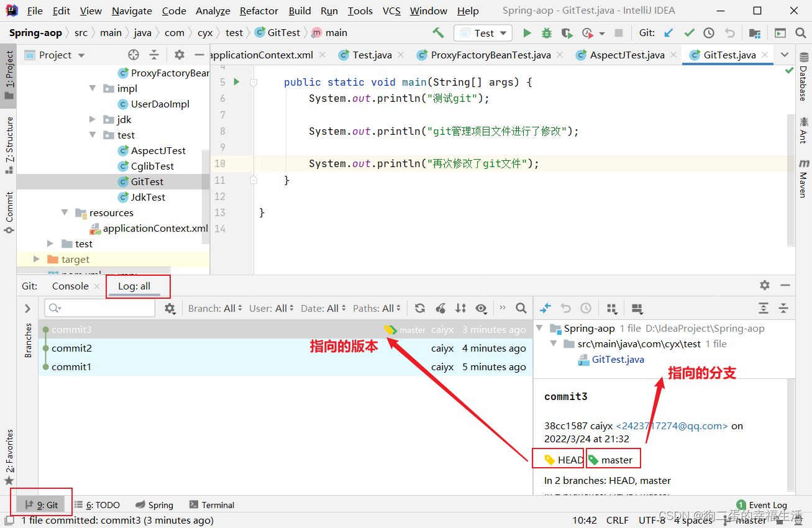Collapse all in the Project panel
Screen dimensions: 812x528
pyautogui.click(x=154, y=55)
